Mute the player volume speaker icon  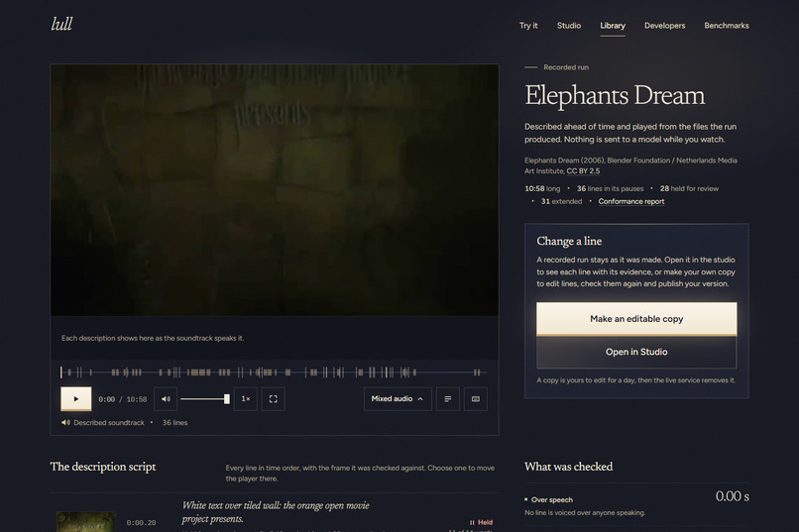(166, 399)
